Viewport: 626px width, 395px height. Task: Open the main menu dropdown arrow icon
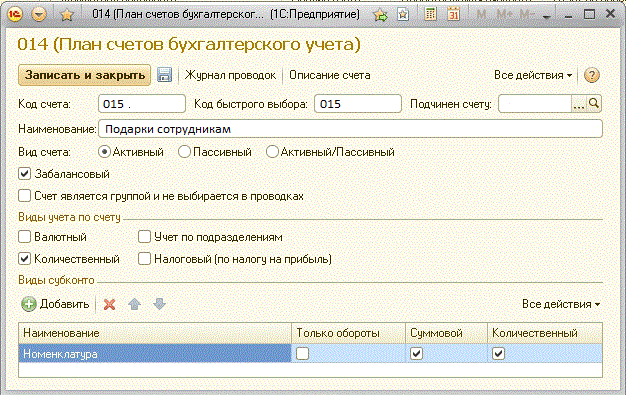[x=39, y=15]
